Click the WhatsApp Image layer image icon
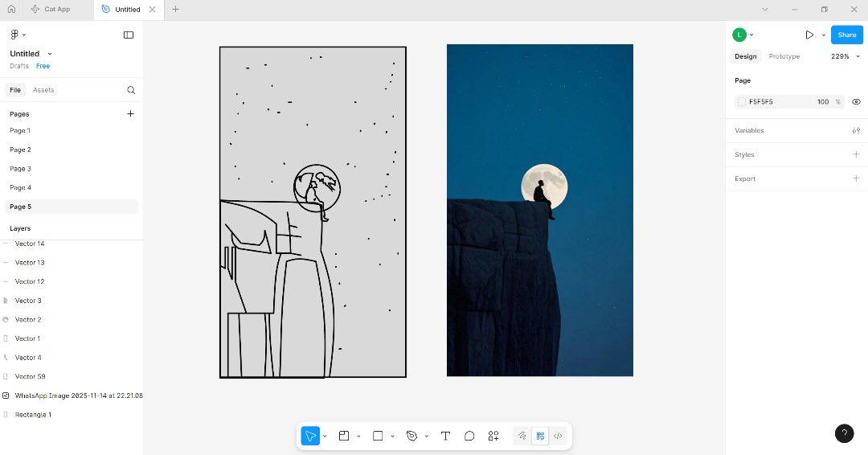Viewport: 868px width, 455px height. [x=6, y=396]
